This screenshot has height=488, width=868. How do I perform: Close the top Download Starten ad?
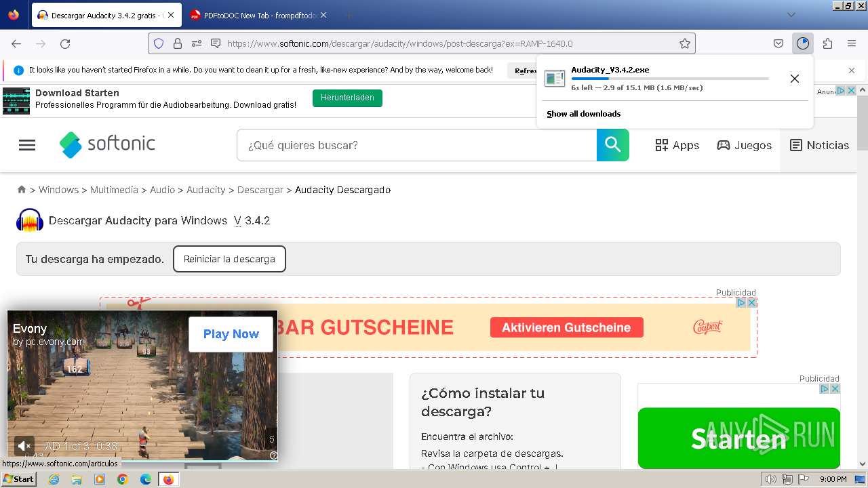[x=852, y=90]
